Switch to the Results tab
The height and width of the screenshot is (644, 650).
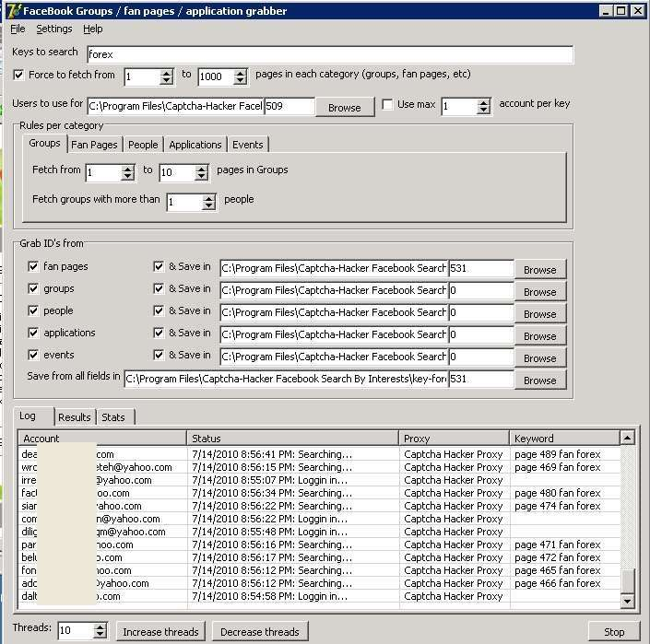[75, 417]
